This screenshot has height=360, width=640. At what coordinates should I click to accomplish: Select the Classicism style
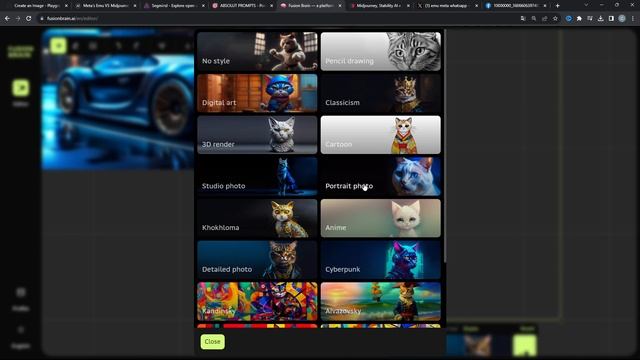click(380, 93)
